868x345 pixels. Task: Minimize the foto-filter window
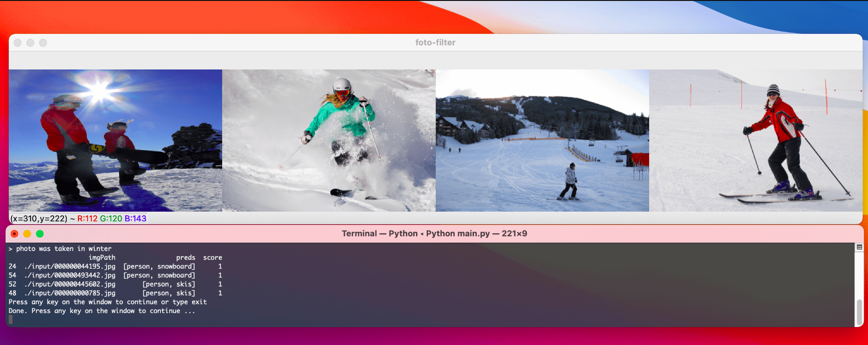pos(30,43)
